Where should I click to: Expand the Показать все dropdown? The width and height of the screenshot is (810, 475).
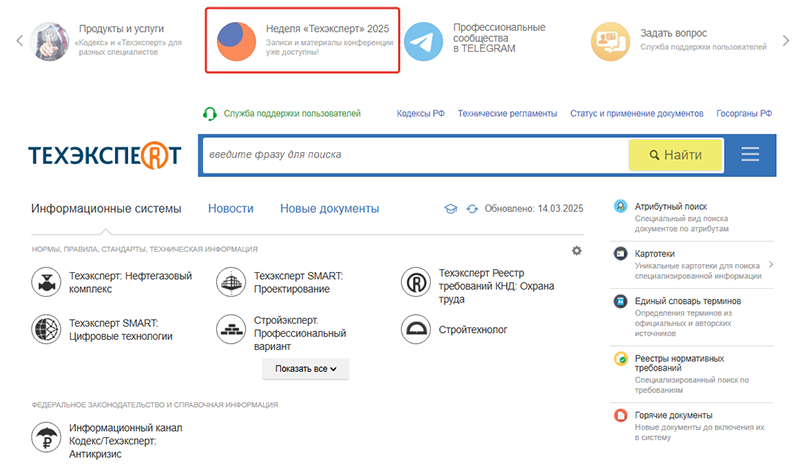tap(305, 369)
